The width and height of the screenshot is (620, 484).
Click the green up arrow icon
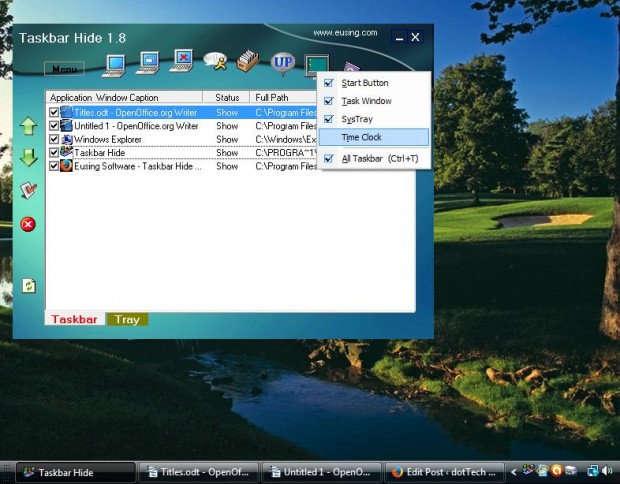tap(29, 127)
